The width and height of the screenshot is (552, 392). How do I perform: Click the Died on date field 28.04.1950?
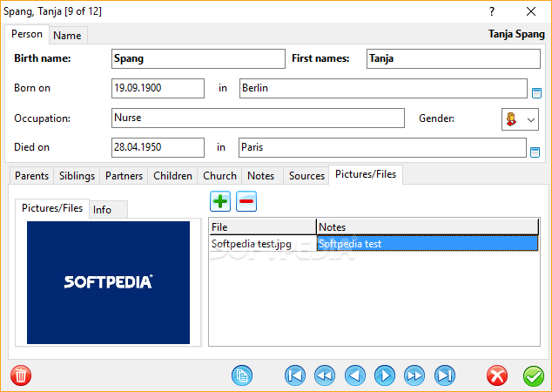158,147
